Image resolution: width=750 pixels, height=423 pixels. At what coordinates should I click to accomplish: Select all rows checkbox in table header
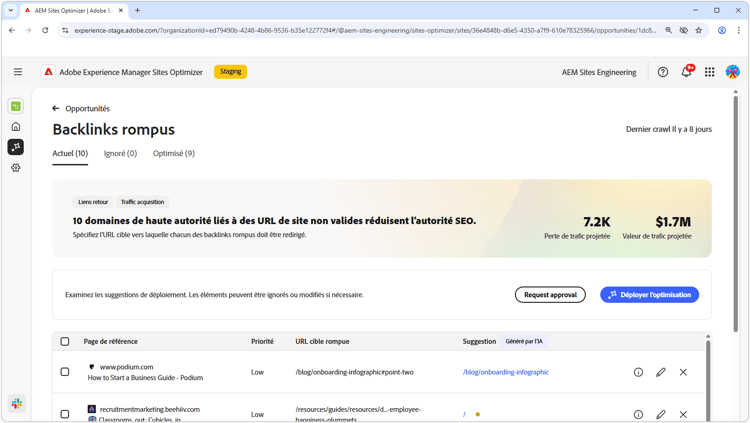pos(65,341)
